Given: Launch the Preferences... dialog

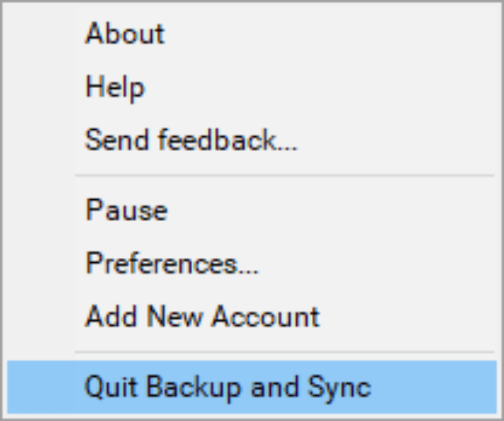Looking at the screenshot, I should pyautogui.click(x=172, y=264).
